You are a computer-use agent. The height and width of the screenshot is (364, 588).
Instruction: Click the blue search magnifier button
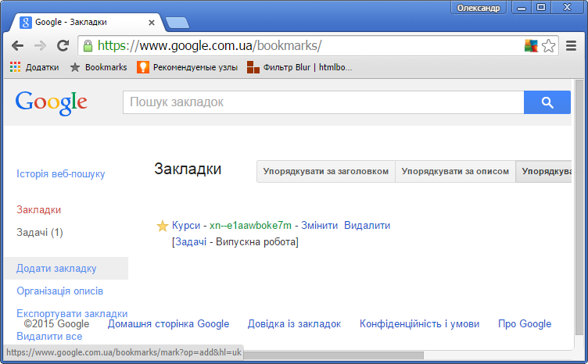pyautogui.click(x=547, y=102)
